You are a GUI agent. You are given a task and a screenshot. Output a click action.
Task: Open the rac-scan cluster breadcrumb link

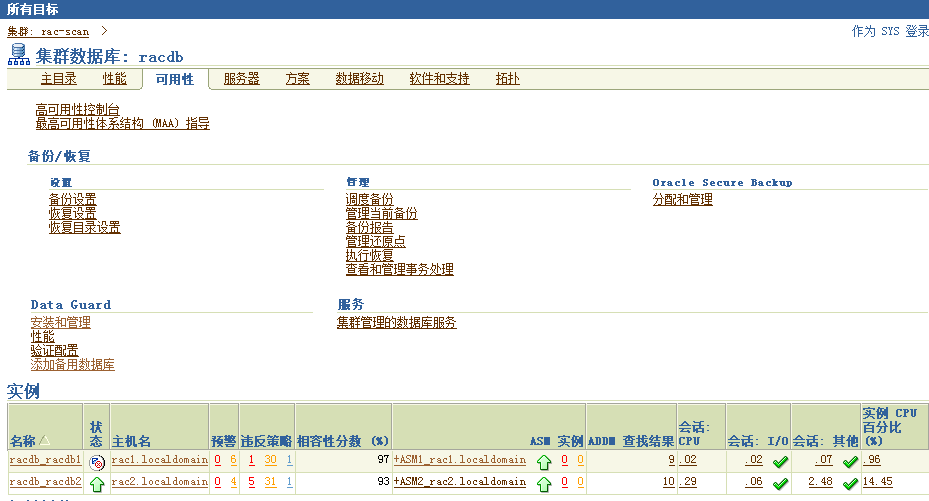click(x=48, y=31)
